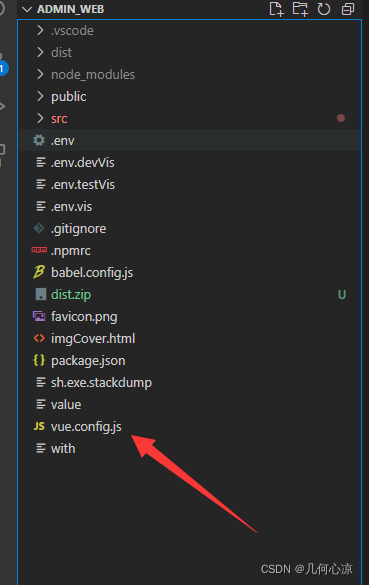Click the HTML icon beside imgCover.html

pyautogui.click(x=39, y=338)
